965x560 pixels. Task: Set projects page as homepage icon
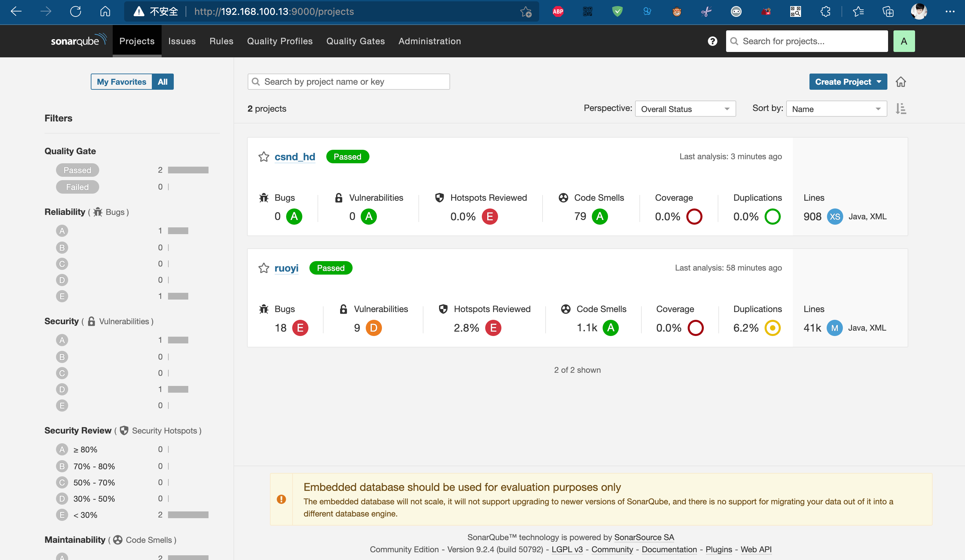pos(901,82)
